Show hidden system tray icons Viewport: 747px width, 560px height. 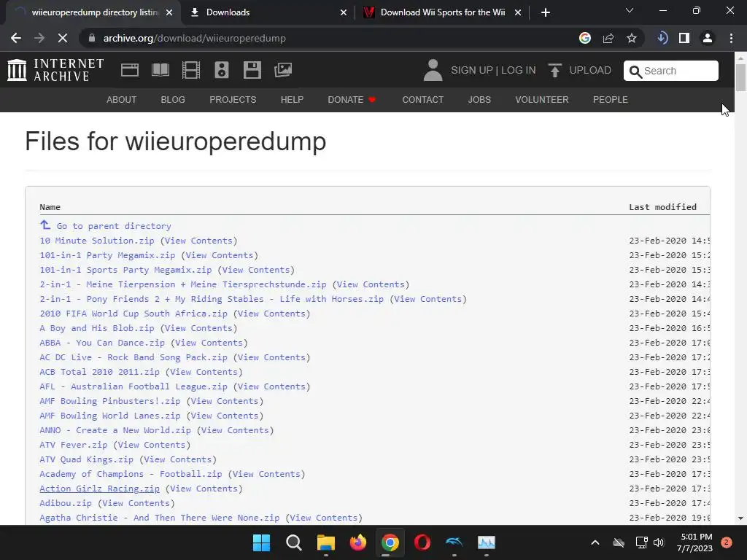coord(595,542)
